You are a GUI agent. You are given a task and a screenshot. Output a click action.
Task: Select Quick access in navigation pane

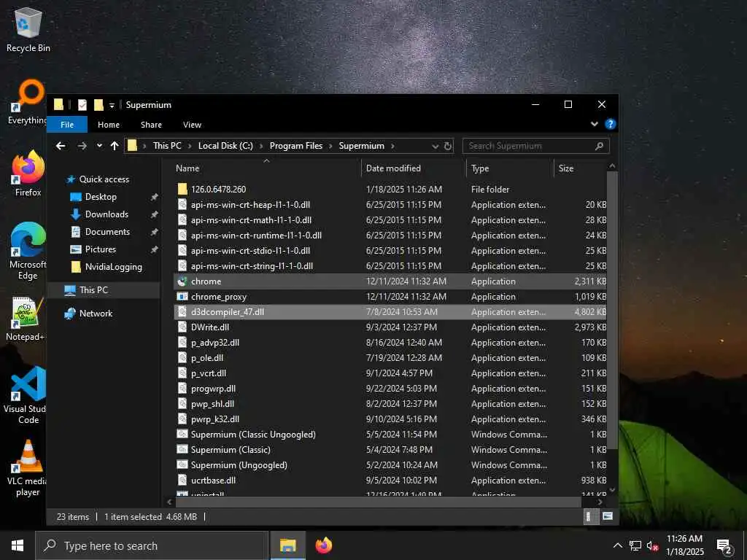coord(104,179)
